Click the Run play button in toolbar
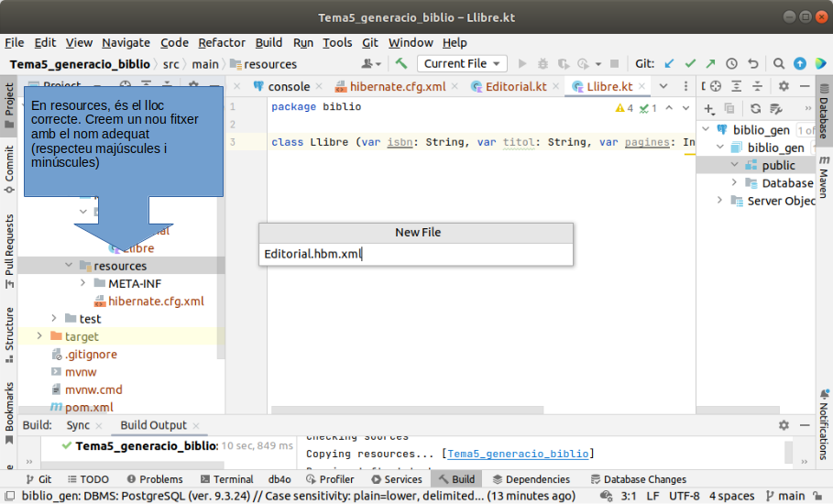The image size is (833, 504). coord(522,64)
